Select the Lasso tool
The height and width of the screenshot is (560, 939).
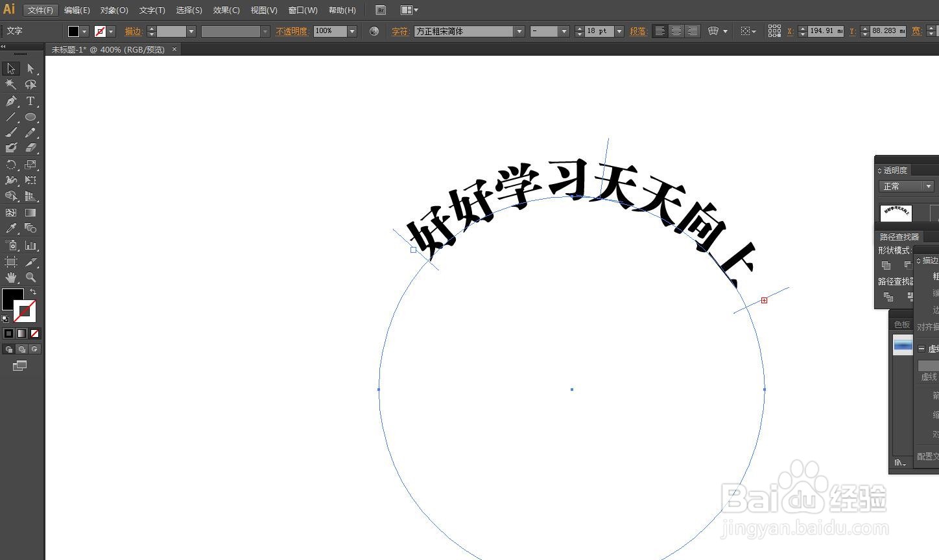point(30,84)
